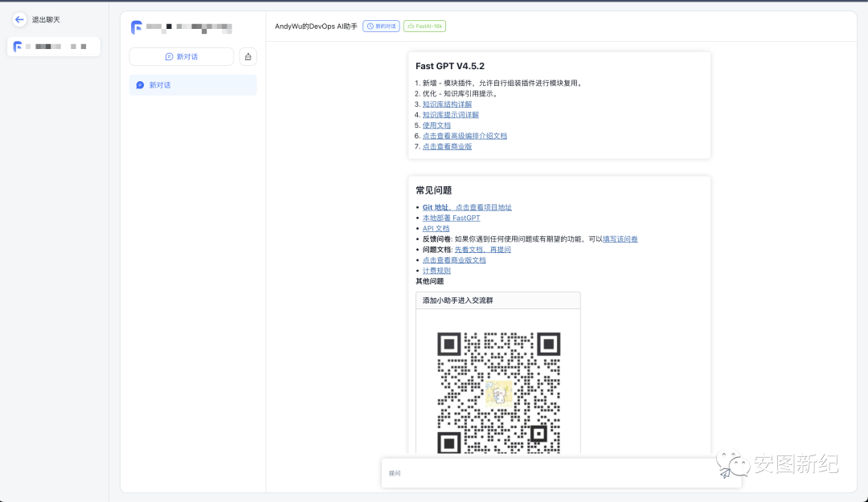868x502 pixels.
Task: Open the 知识库结构详解 link
Action: tap(447, 104)
